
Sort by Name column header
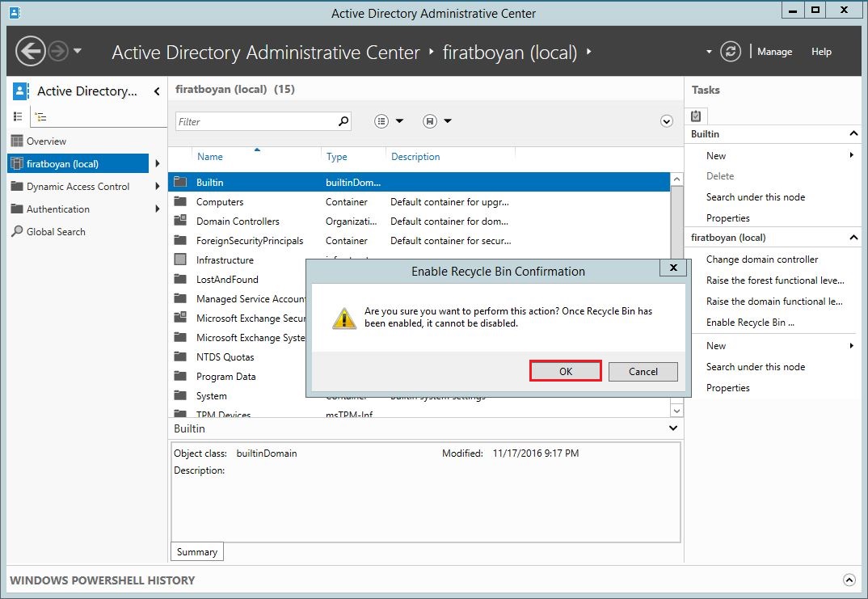click(x=210, y=157)
